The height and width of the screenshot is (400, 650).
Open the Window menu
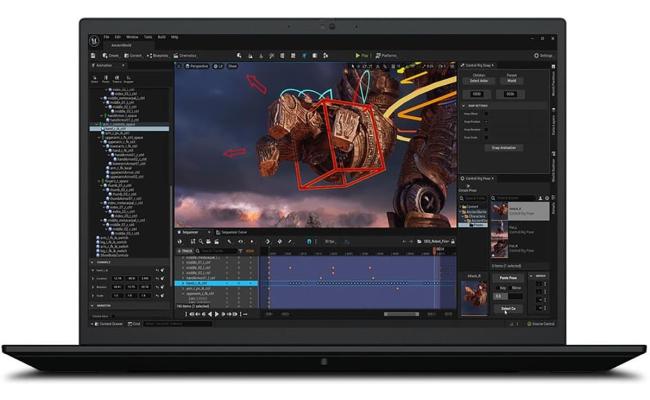(x=132, y=37)
